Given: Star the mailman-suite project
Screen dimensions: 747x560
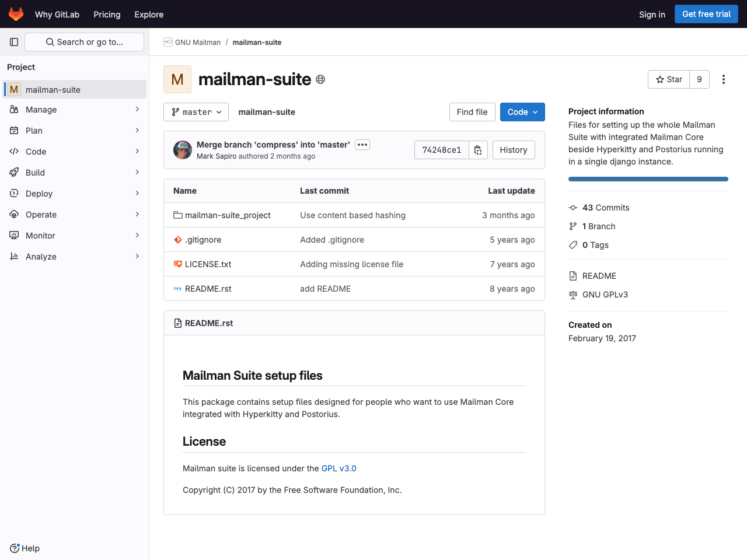Looking at the screenshot, I should [669, 79].
